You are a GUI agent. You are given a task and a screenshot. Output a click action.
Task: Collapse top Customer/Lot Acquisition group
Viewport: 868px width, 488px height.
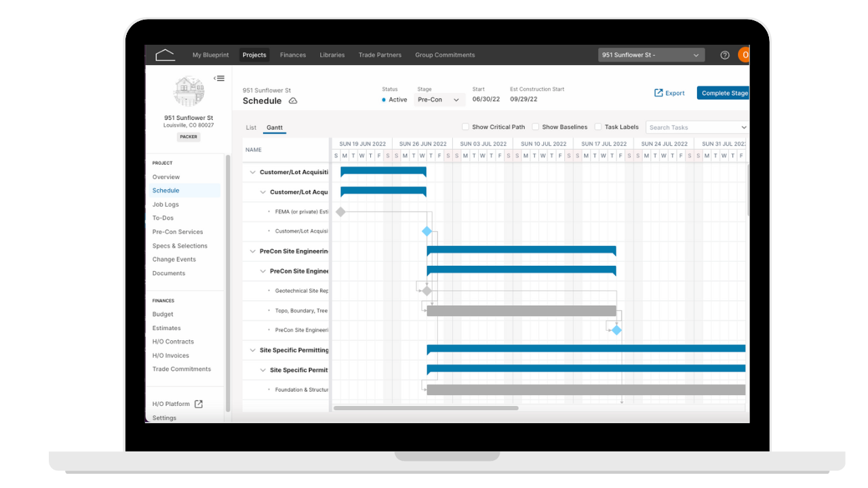pos(253,172)
